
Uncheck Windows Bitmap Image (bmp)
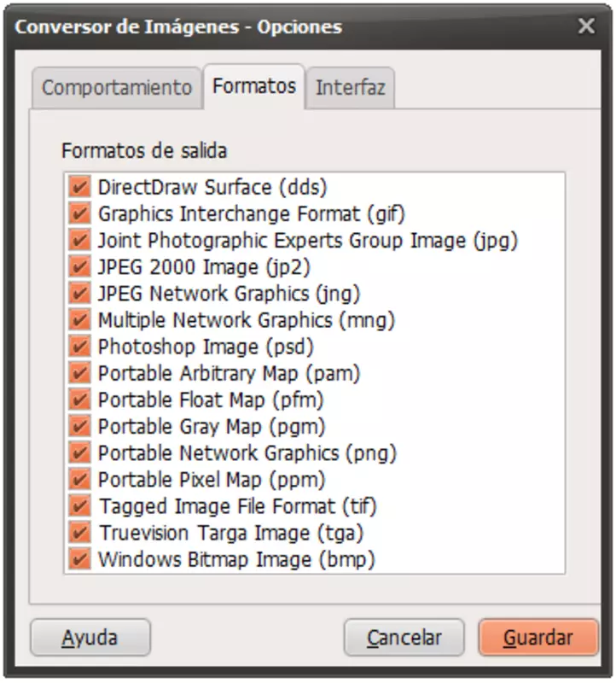point(79,559)
